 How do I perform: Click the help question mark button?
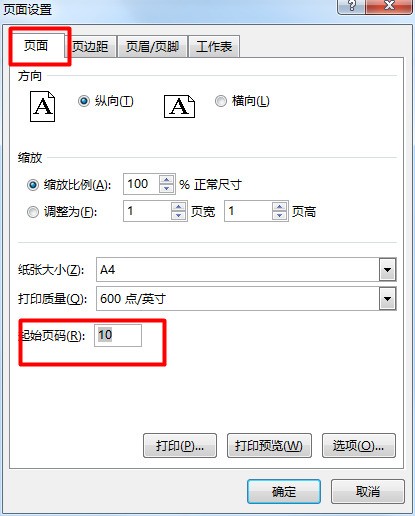tap(351, 6)
